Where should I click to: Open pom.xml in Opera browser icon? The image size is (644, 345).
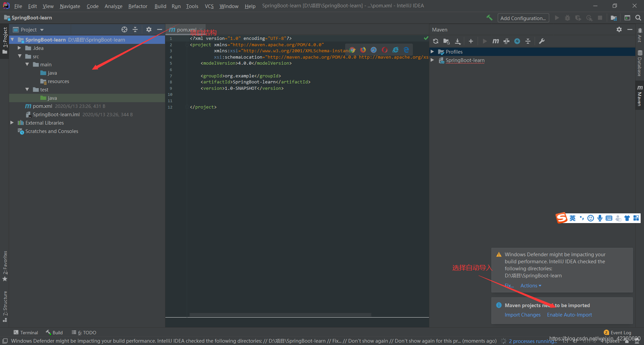tap(385, 50)
